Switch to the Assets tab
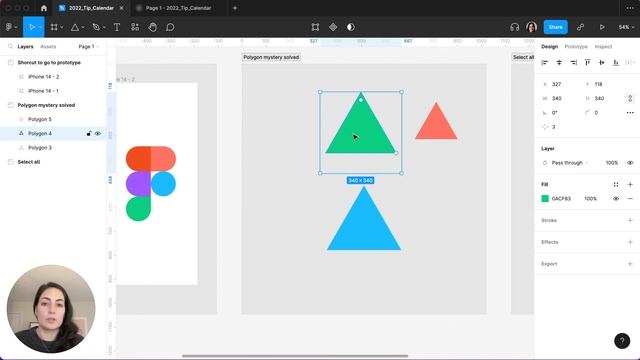 pos(48,47)
